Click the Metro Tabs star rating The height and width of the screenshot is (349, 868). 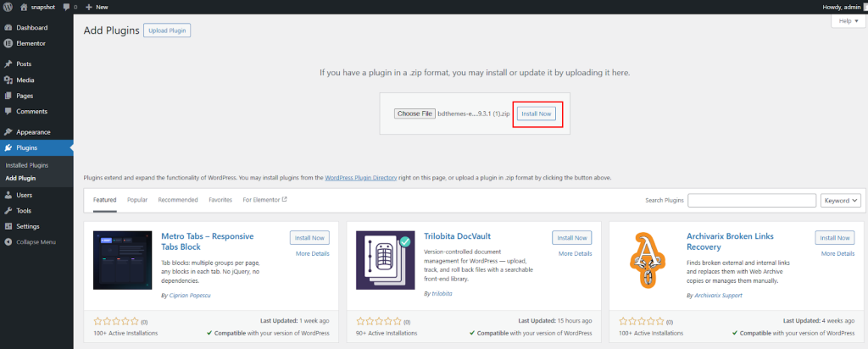click(116, 321)
